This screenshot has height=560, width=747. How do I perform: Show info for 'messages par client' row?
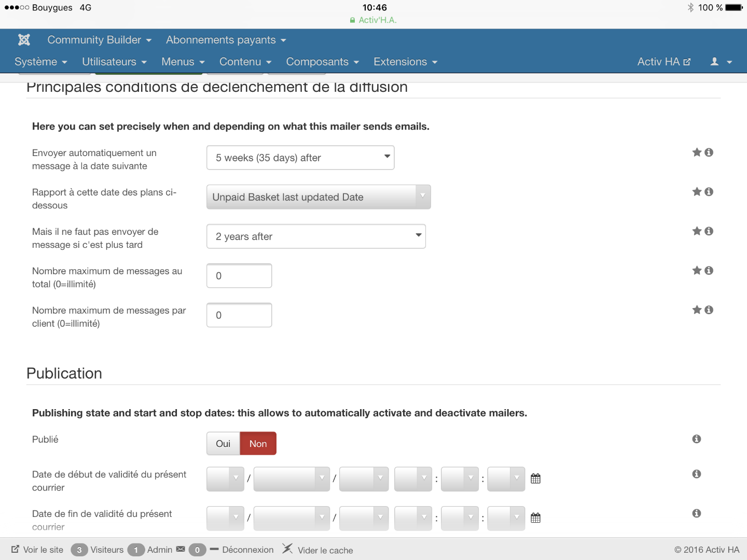click(x=709, y=310)
